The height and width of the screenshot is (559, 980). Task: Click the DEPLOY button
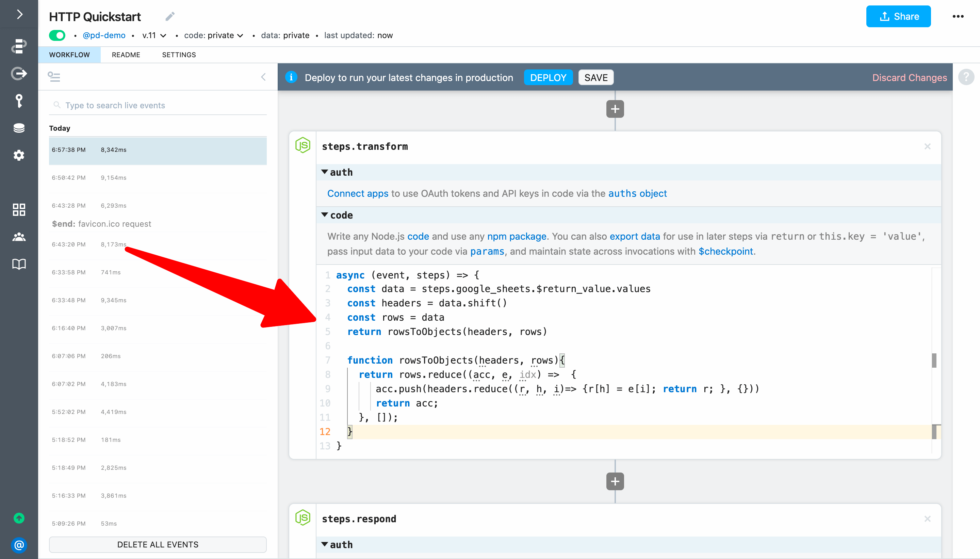click(x=548, y=78)
